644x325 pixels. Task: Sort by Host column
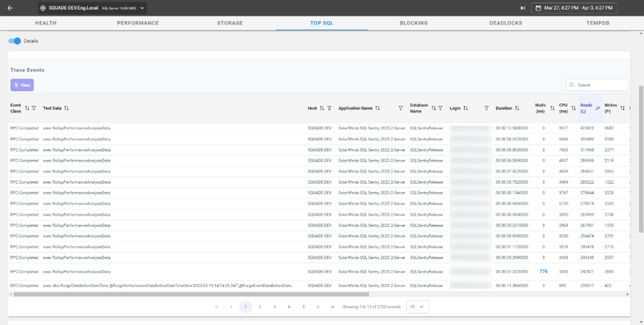coord(322,108)
